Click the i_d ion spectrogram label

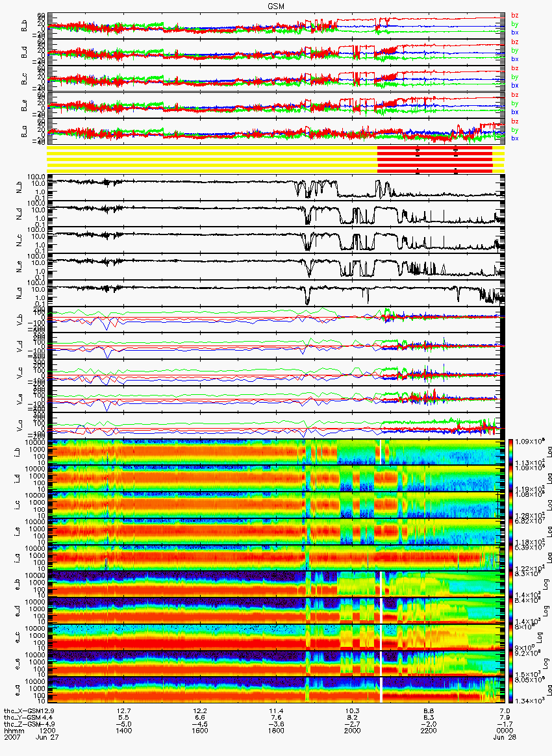tap(18, 479)
